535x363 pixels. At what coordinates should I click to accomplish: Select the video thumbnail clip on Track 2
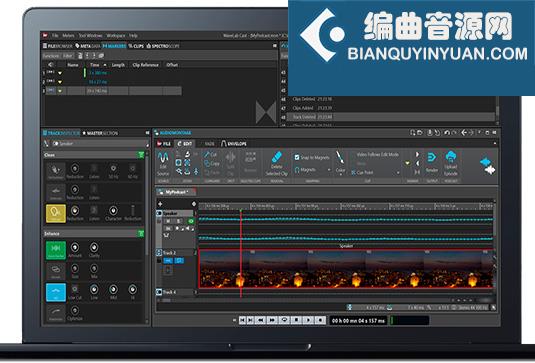click(346, 269)
